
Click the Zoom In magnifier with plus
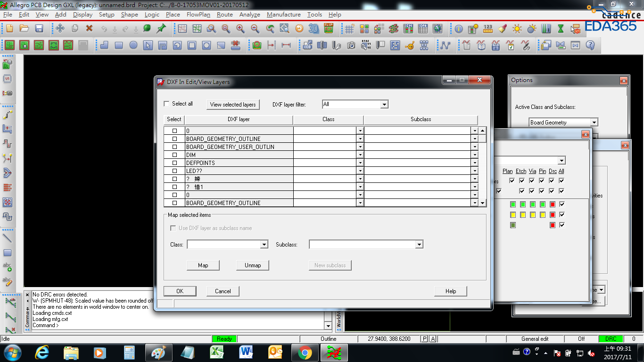click(x=240, y=29)
